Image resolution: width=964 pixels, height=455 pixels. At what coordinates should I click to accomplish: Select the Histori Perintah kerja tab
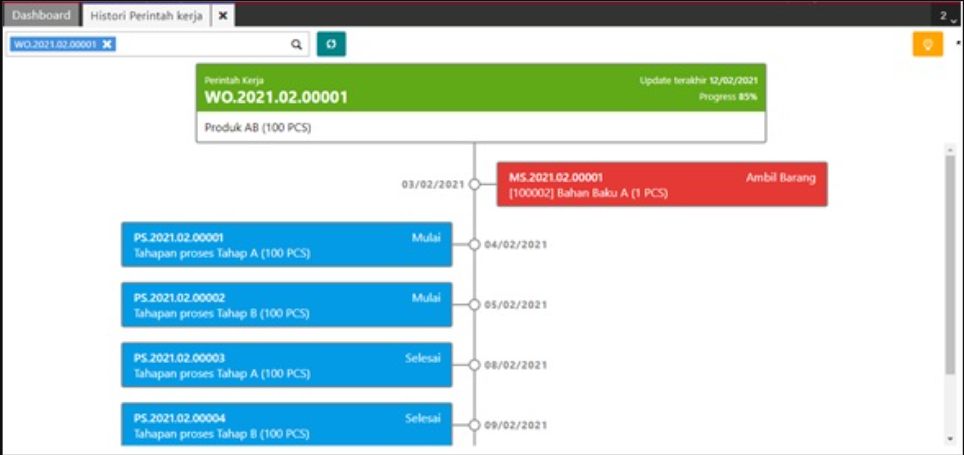tap(146, 16)
